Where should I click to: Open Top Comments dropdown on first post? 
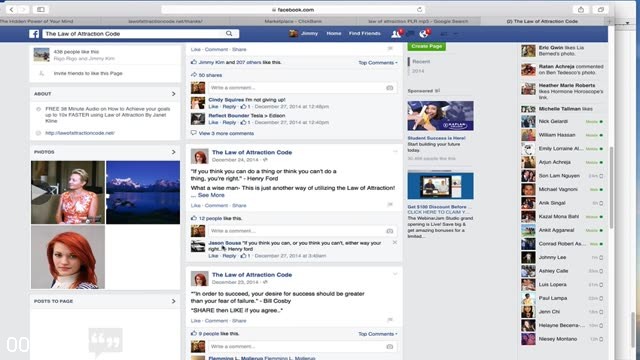[378, 63]
